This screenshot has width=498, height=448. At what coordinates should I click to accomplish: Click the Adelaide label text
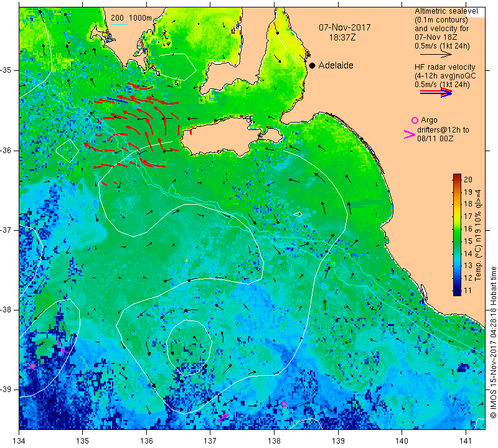(336, 65)
